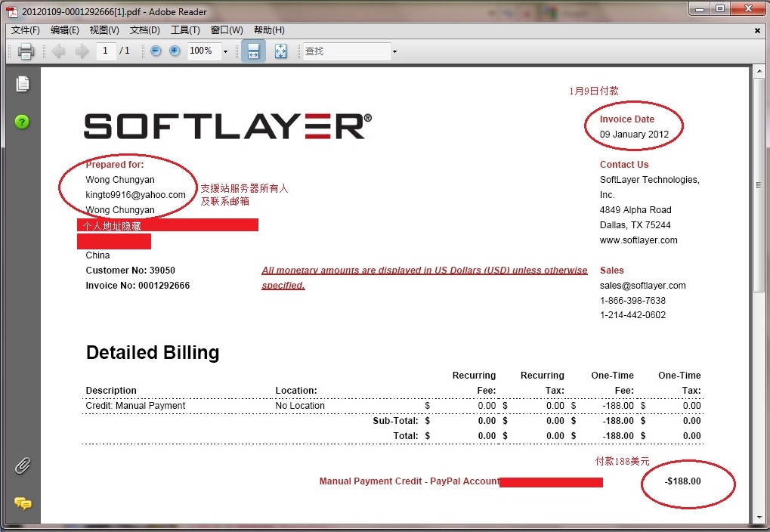
Task: Open the Attachments paperclip panel
Action: coord(23,466)
